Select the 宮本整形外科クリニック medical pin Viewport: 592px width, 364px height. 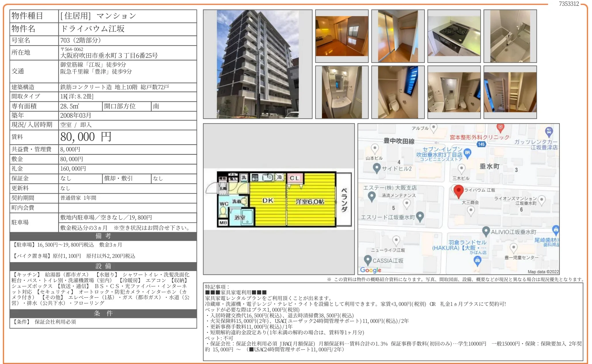tap(500, 128)
